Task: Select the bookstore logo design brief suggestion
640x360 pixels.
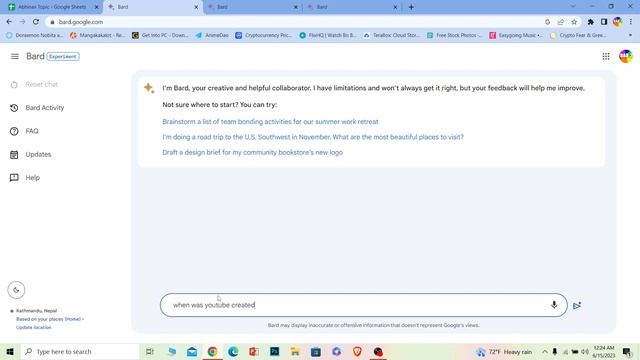Action: tap(253, 152)
